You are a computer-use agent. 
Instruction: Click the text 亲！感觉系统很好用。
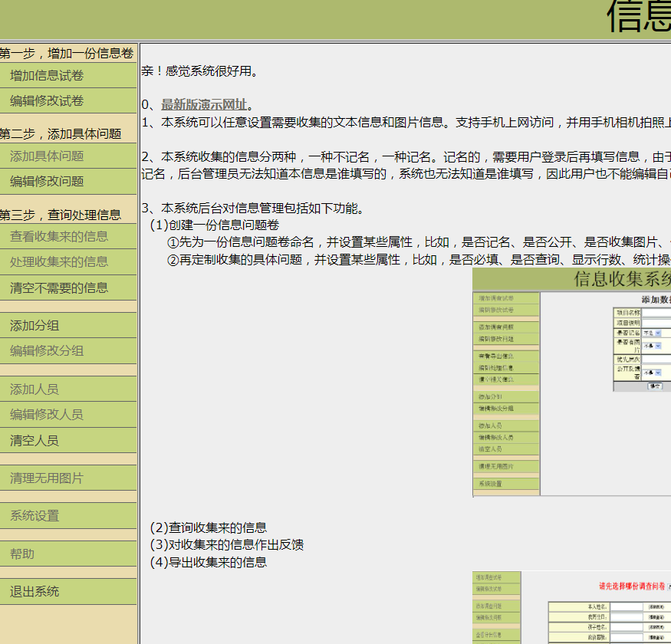click(201, 71)
